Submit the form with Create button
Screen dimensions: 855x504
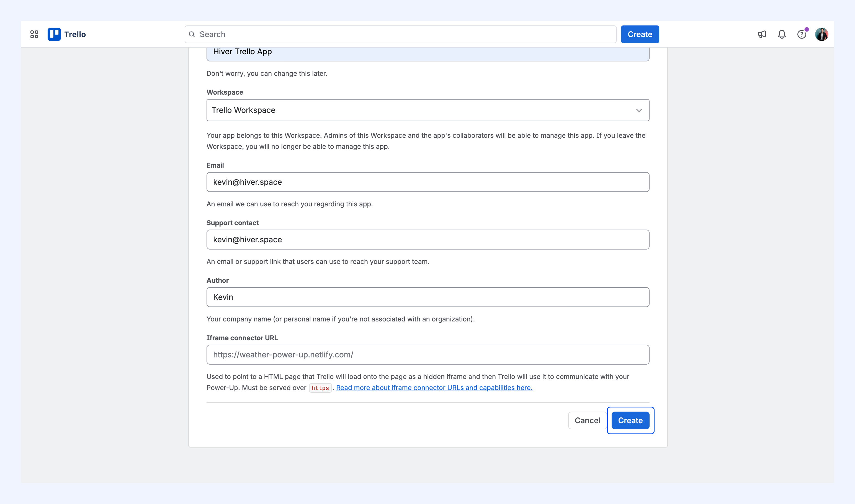[x=630, y=420]
